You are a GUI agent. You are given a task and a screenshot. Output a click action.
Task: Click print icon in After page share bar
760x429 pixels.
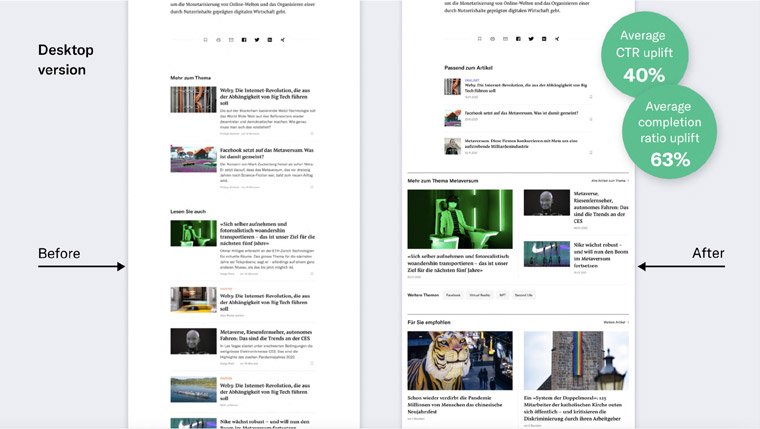click(x=492, y=39)
